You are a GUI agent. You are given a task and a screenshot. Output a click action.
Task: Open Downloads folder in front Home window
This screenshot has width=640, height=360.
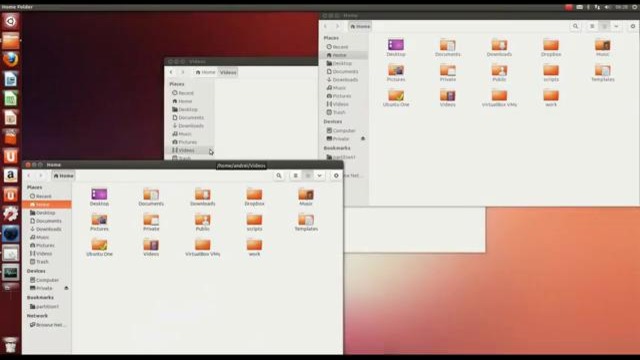[x=202, y=197]
